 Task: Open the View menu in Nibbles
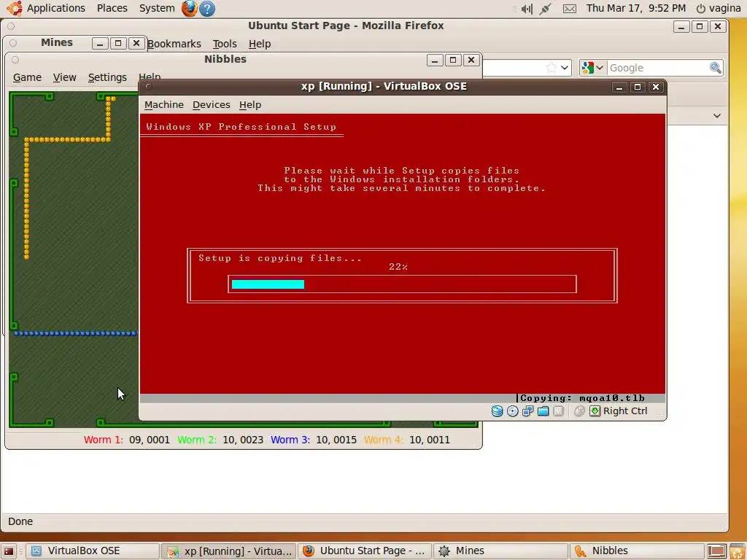(x=64, y=77)
